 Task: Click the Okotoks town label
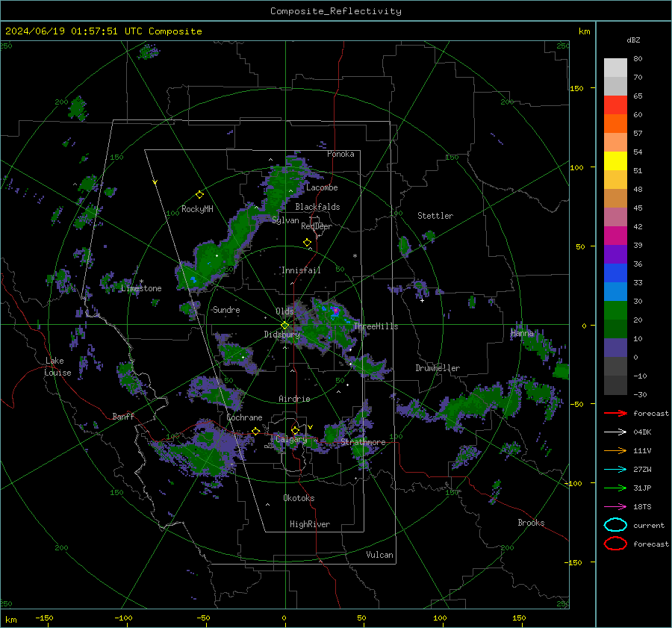click(299, 498)
